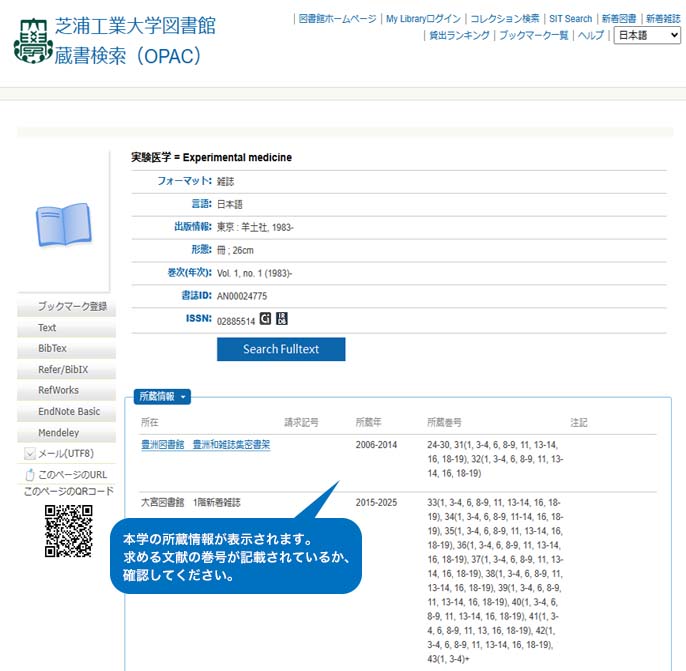686x671 pixels.
Task: Open the 豊洲和雑誌集密書架 shelf link
Action: 231,445
